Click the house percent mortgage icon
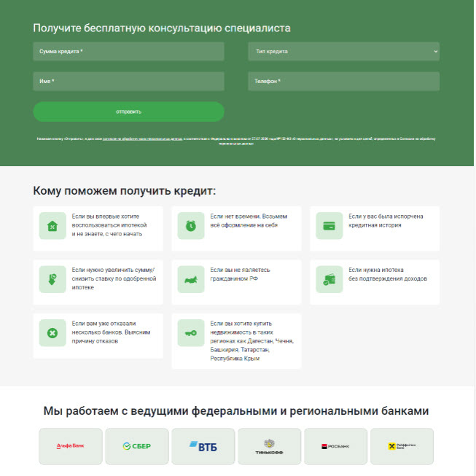 point(52,225)
